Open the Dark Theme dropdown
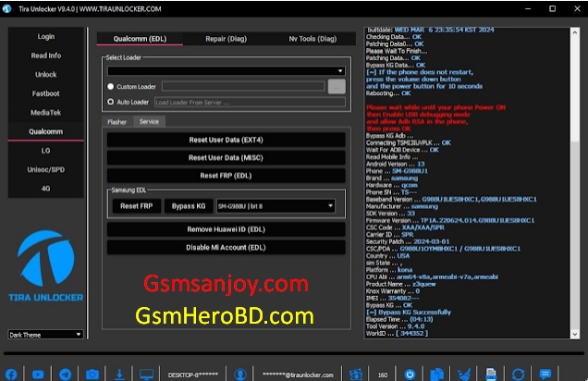This screenshot has height=381, width=588. coord(45,335)
